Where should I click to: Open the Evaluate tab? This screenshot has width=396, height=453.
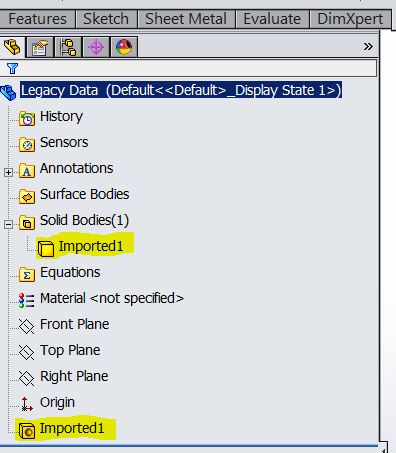(272, 19)
